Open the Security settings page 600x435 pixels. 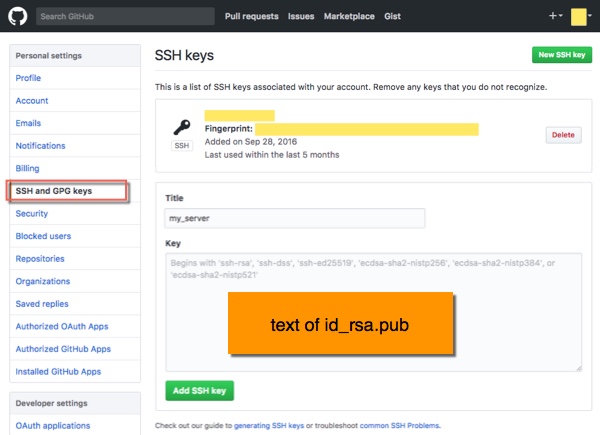[32, 213]
